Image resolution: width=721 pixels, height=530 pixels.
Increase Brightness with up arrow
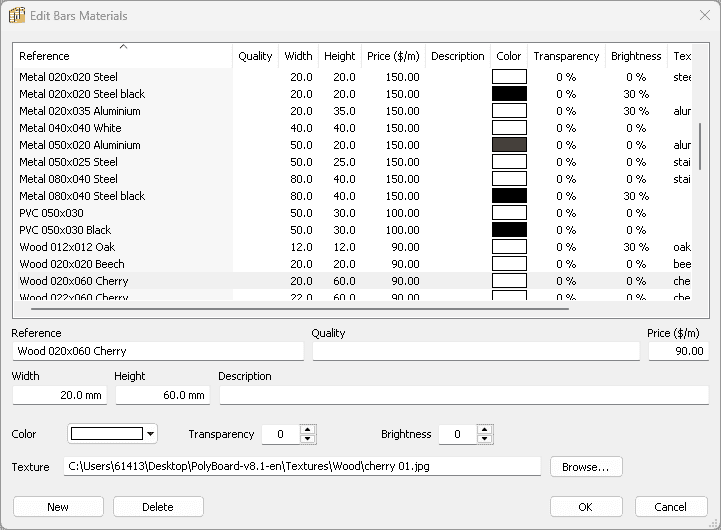tap(485, 429)
